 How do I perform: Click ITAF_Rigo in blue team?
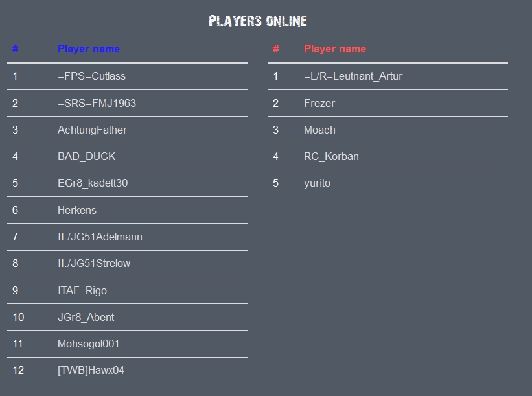(82, 291)
